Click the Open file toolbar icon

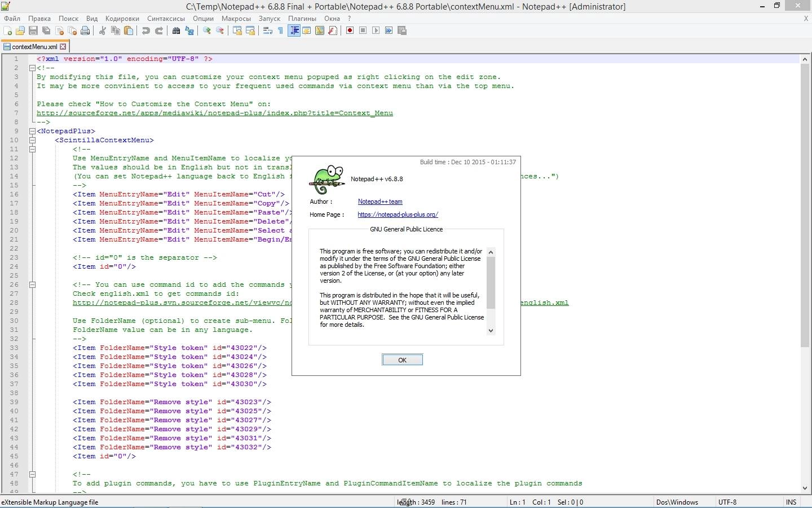tap(20, 30)
